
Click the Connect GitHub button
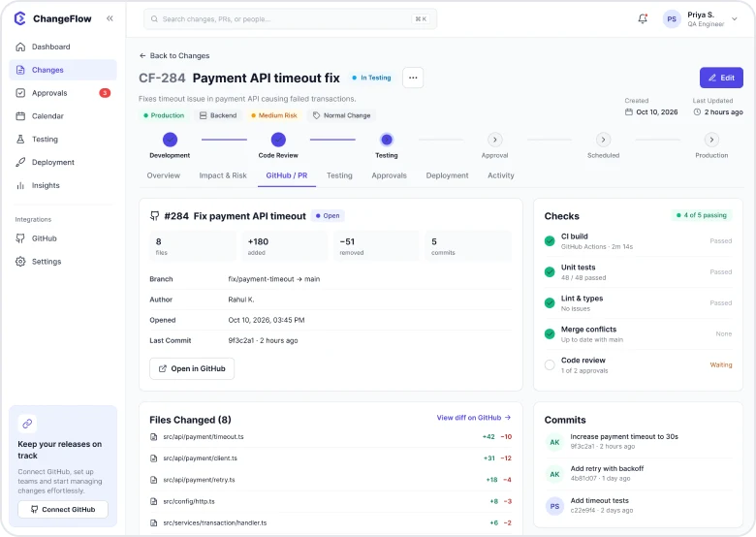click(63, 510)
